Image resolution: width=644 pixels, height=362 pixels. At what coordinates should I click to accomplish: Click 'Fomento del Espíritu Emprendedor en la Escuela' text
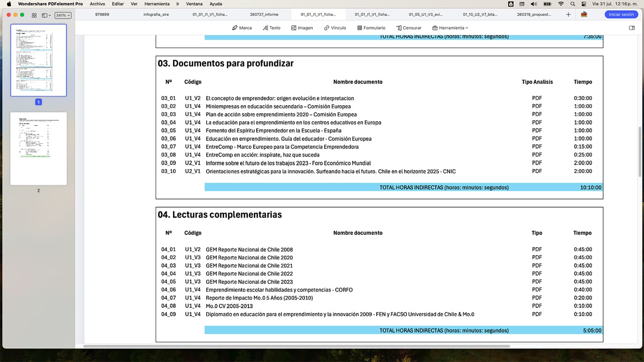(x=273, y=130)
